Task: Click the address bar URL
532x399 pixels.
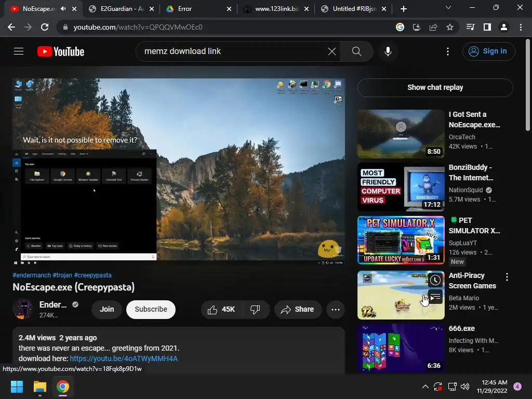Action: [x=138, y=27]
